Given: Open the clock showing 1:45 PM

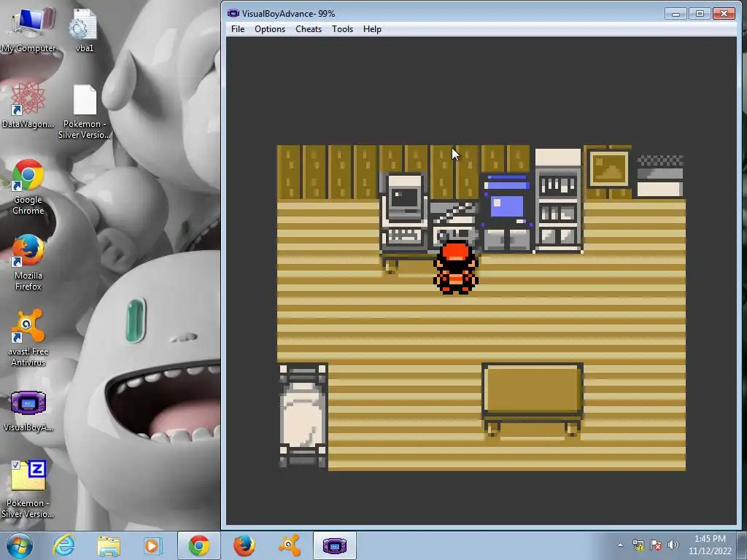Looking at the screenshot, I should (710, 545).
